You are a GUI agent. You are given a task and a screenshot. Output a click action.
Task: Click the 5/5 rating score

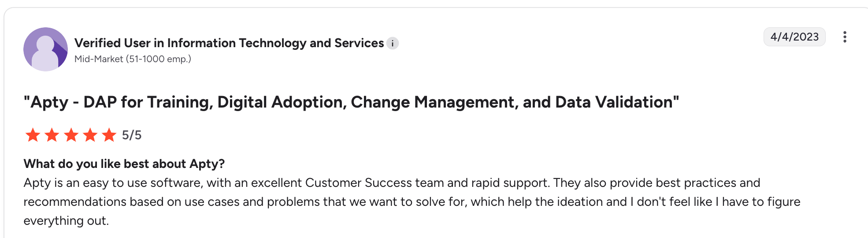pos(132,135)
